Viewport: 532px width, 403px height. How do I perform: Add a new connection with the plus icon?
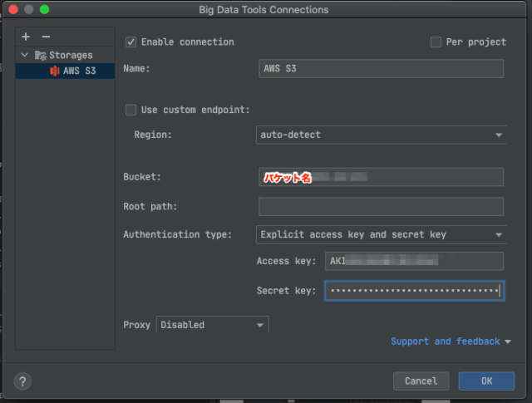26,37
